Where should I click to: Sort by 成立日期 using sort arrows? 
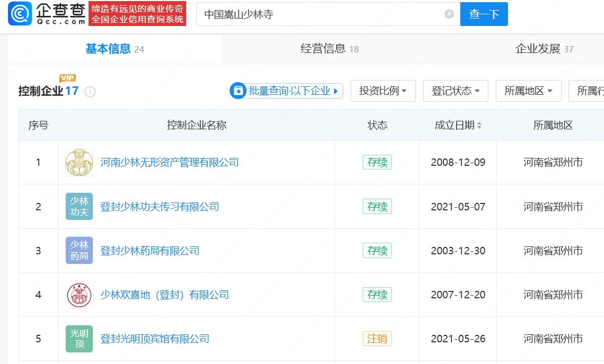click(479, 126)
